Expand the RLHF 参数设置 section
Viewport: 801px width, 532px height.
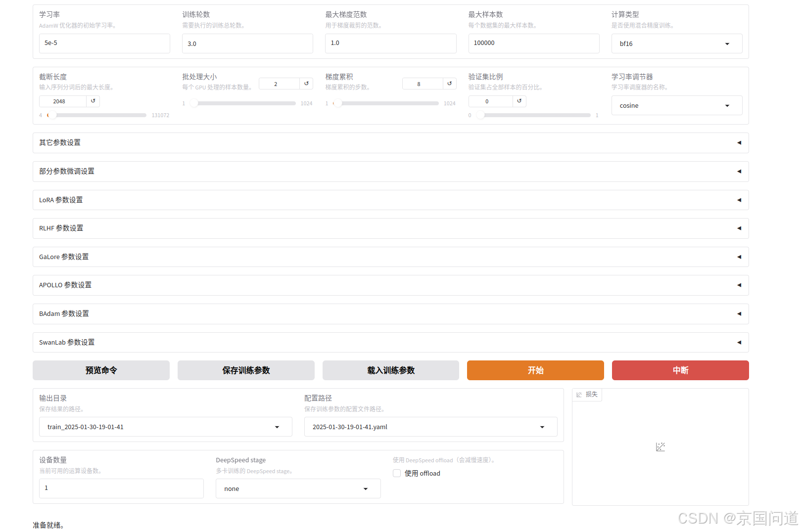(390, 228)
